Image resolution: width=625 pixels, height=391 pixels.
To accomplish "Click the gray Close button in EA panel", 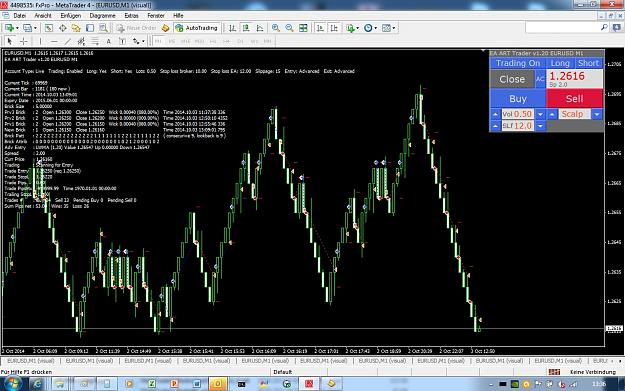I will (x=512, y=79).
